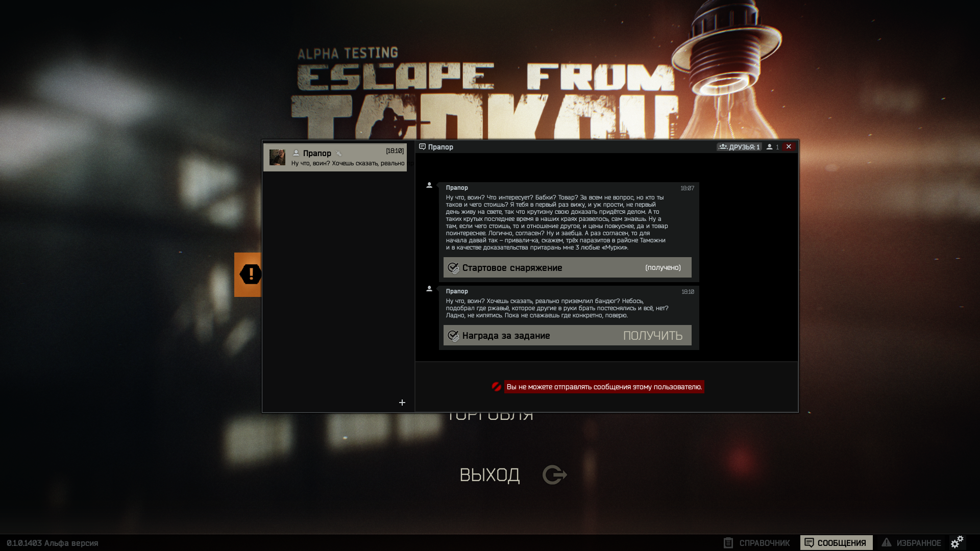This screenshot has height=551, width=980.
Task: Click the sender avatar icon of the 18:10 message
Action: click(x=429, y=289)
